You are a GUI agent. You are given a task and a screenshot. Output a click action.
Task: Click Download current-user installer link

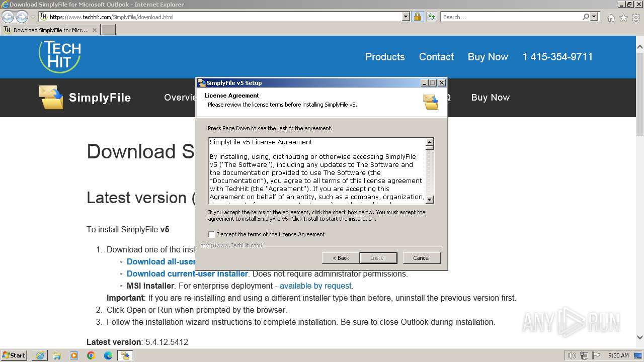(x=187, y=274)
